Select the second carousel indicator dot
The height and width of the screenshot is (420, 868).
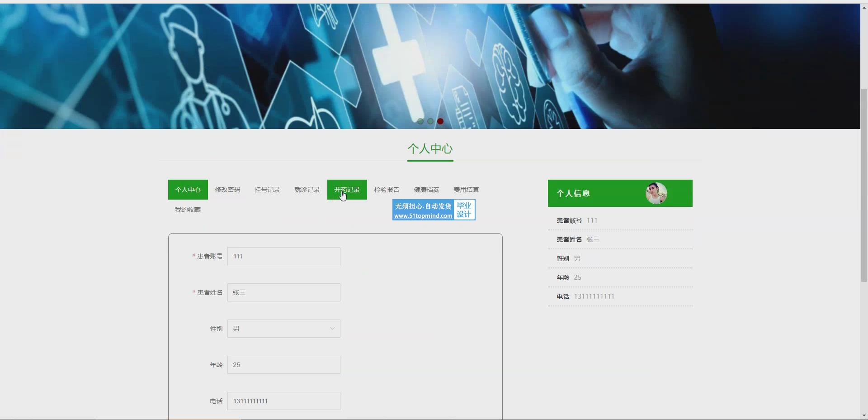(x=430, y=121)
